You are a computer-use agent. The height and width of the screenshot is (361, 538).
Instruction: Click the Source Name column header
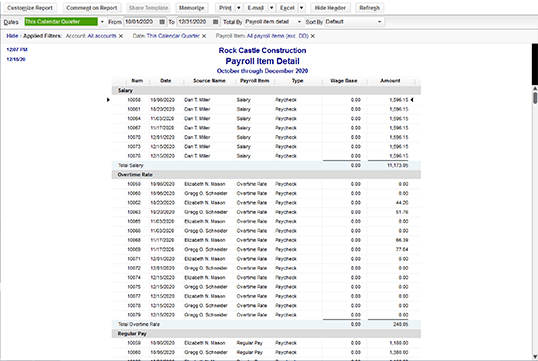click(x=209, y=81)
